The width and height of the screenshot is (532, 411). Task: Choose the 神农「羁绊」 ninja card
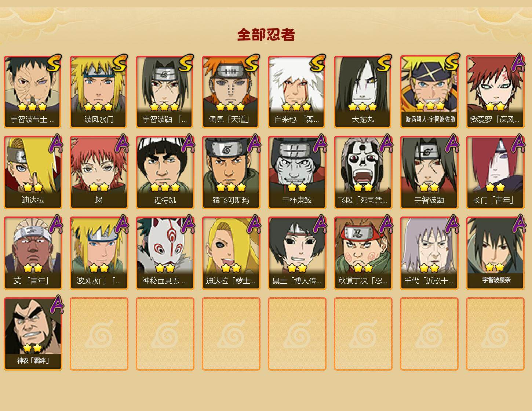pos(33,334)
